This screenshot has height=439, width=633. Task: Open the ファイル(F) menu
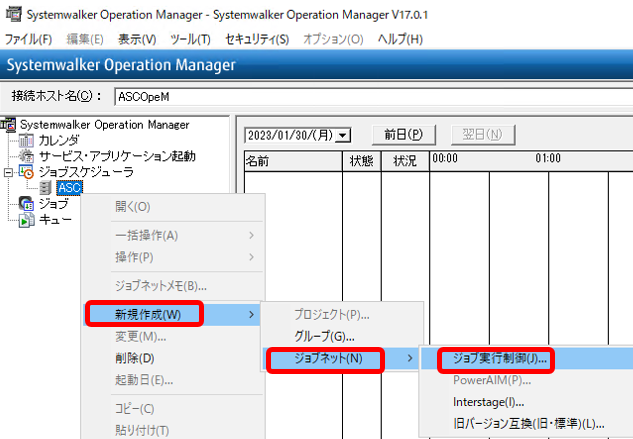[x=28, y=39]
